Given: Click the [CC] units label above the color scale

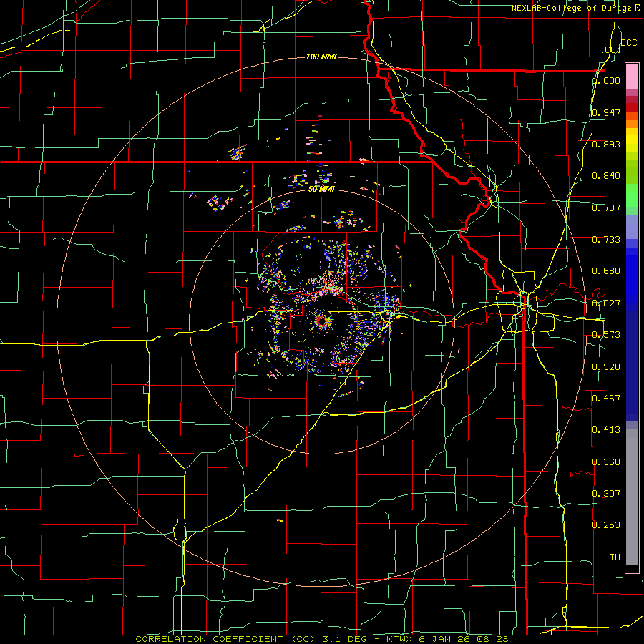Looking at the screenshot, I should click(610, 49).
